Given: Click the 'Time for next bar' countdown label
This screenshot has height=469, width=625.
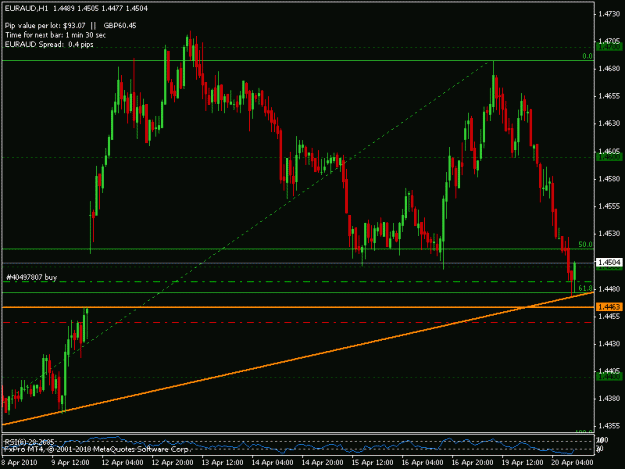Looking at the screenshot, I should pyautogui.click(x=55, y=35).
